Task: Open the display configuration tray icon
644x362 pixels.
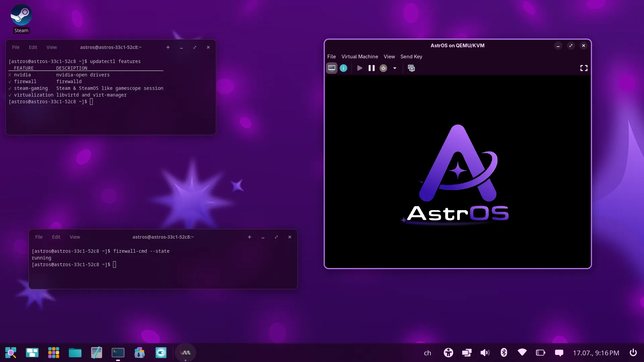Action: tap(467, 353)
